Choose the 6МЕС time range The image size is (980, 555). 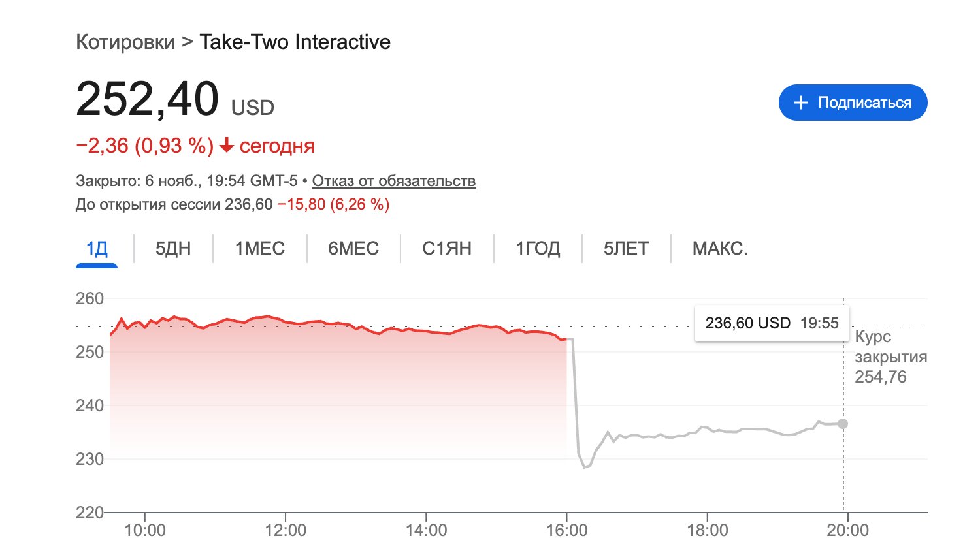353,248
